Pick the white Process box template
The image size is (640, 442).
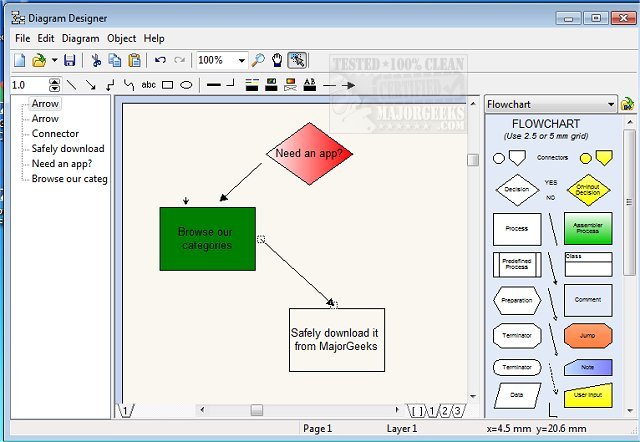(x=517, y=229)
